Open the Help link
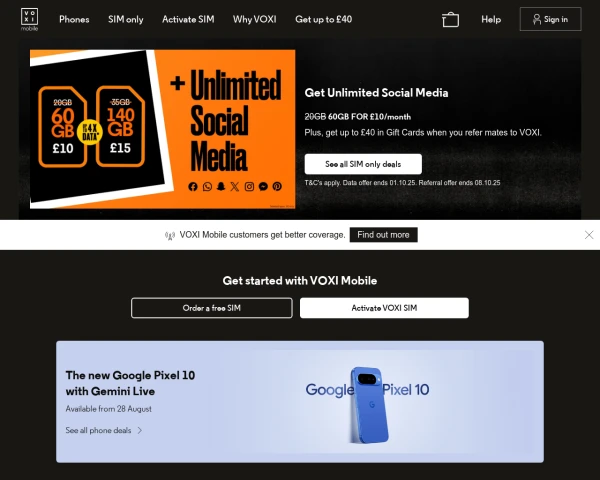The height and width of the screenshot is (480, 600). [491, 19]
